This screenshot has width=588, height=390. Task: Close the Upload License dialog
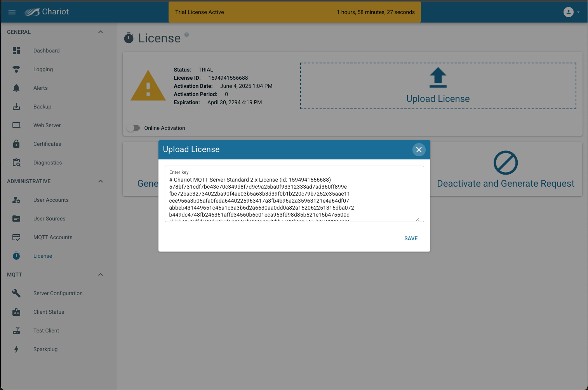[419, 150]
